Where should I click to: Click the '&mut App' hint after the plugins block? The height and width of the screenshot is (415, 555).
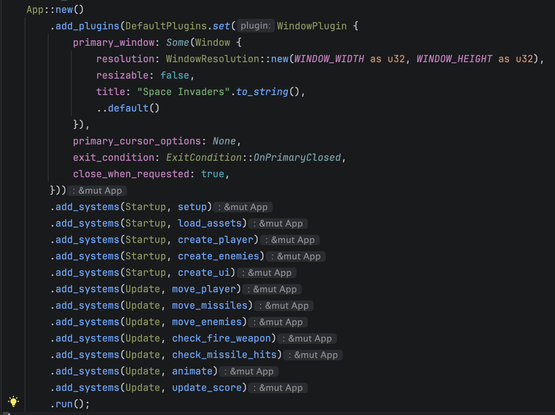pos(97,191)
